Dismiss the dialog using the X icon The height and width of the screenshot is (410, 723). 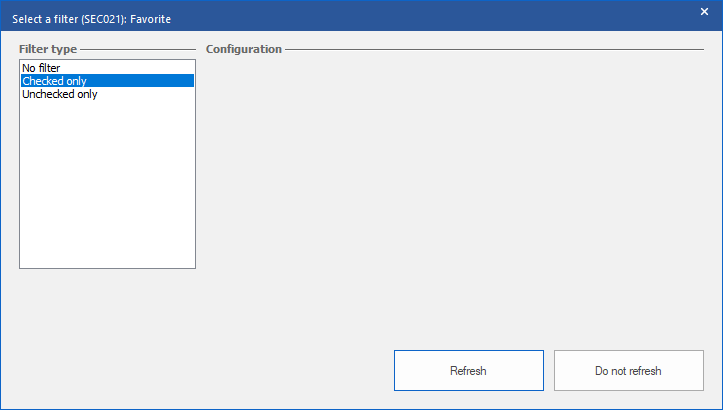(704, 11)
